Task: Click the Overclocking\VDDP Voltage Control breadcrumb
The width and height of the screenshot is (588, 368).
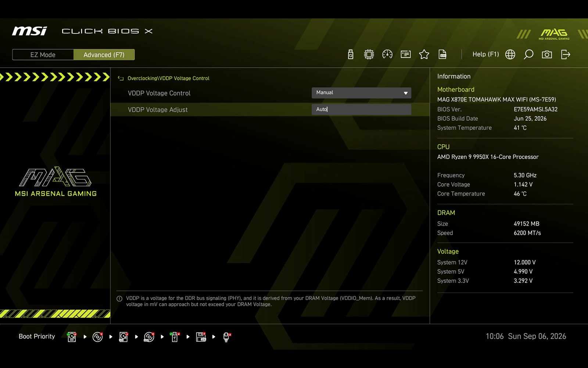Action: tap(168, 78)
